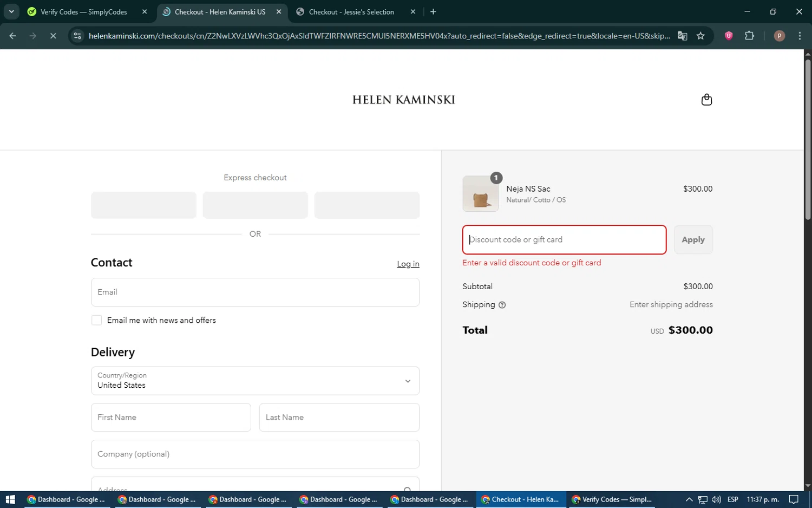Click the translate page icon
This screenshot has height=508, width=812.
pos(683,36)
